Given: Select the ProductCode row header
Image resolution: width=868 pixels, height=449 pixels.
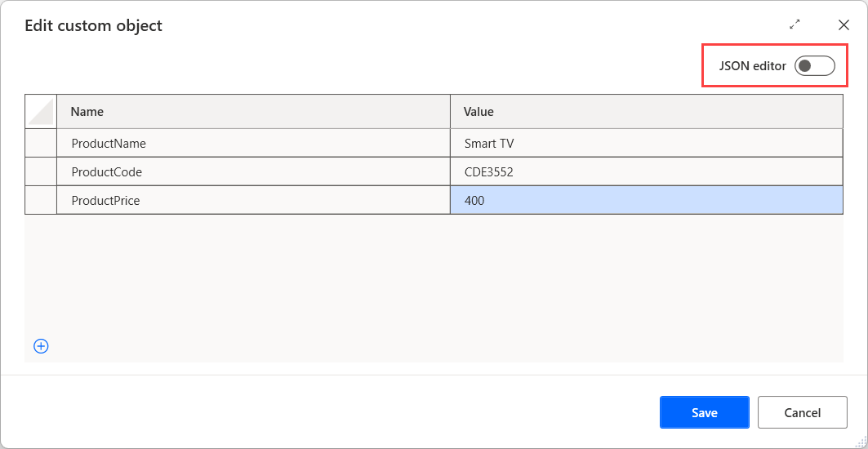Looking at the screenshot, I should [x=41, y=171].
